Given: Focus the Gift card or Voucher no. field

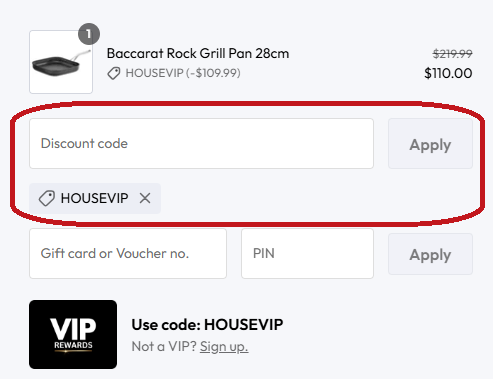Looking at the screenshot, I should [128, 253].
